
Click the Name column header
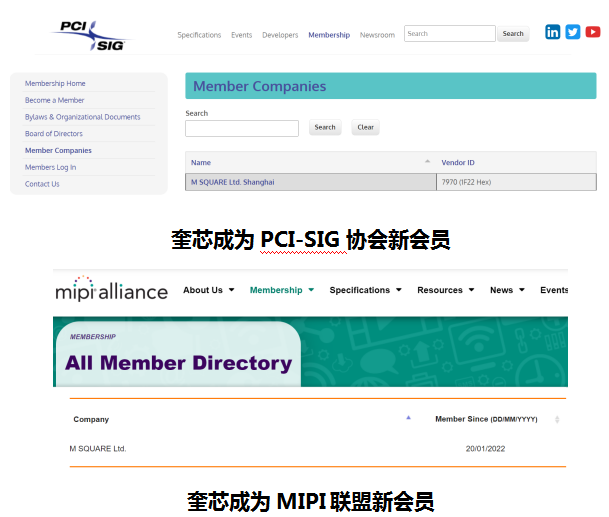[x=201, y=162]
